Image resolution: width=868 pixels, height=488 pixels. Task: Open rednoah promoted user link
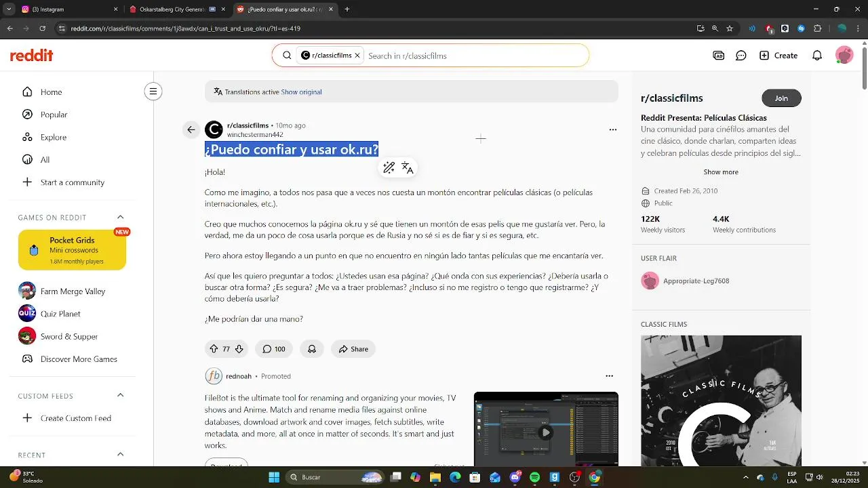pos(239,376)
